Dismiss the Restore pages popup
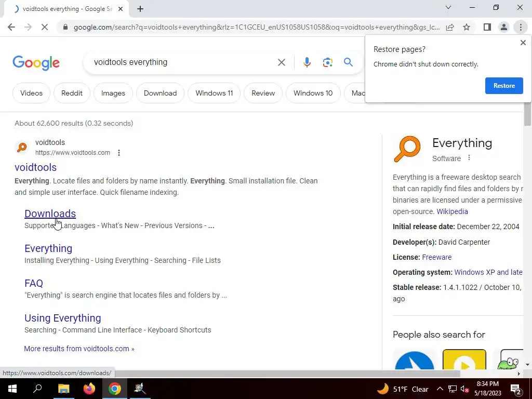Viewport: 532px width, 399px height. point(523,43)
